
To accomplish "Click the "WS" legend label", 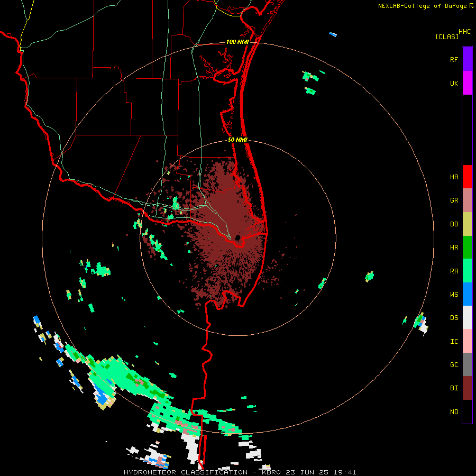I will [x=454, y=295].
